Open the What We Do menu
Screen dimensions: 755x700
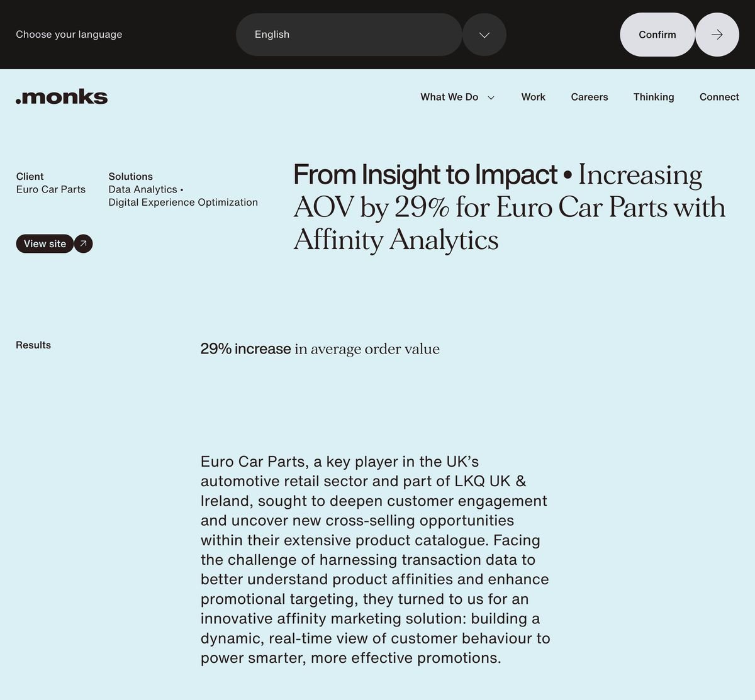click(449, 97)
